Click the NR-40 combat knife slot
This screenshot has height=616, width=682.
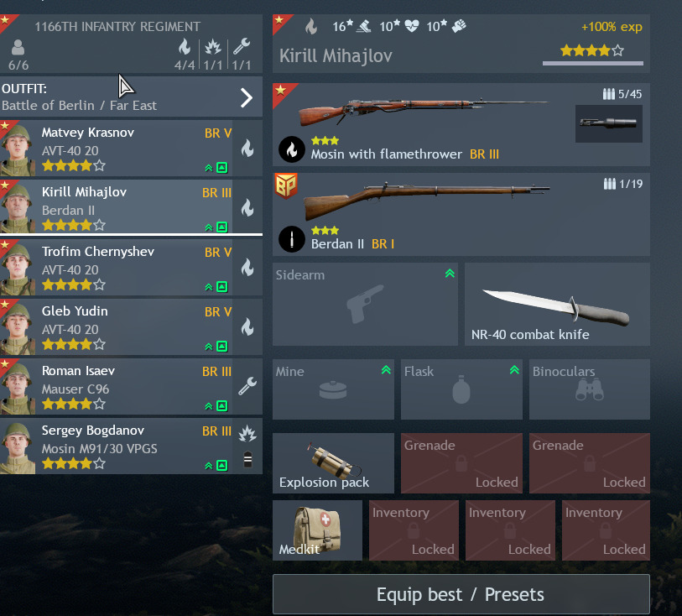click(557, 304)
